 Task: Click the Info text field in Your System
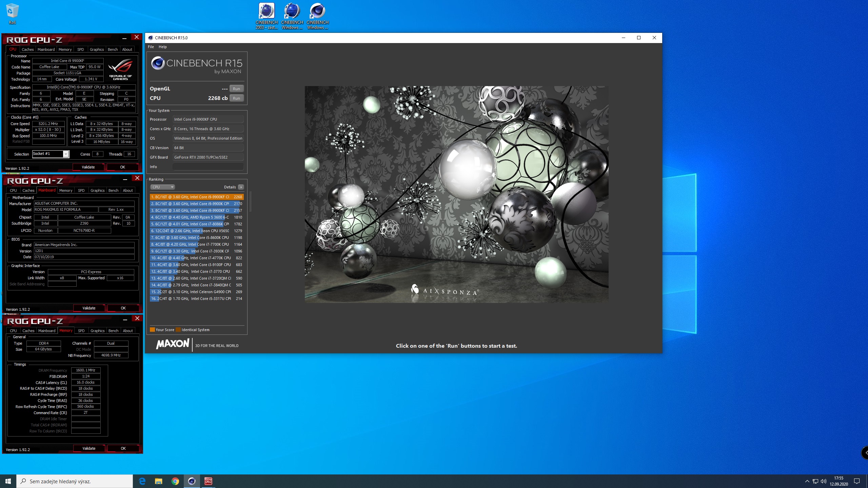click(x=208, y=167)
